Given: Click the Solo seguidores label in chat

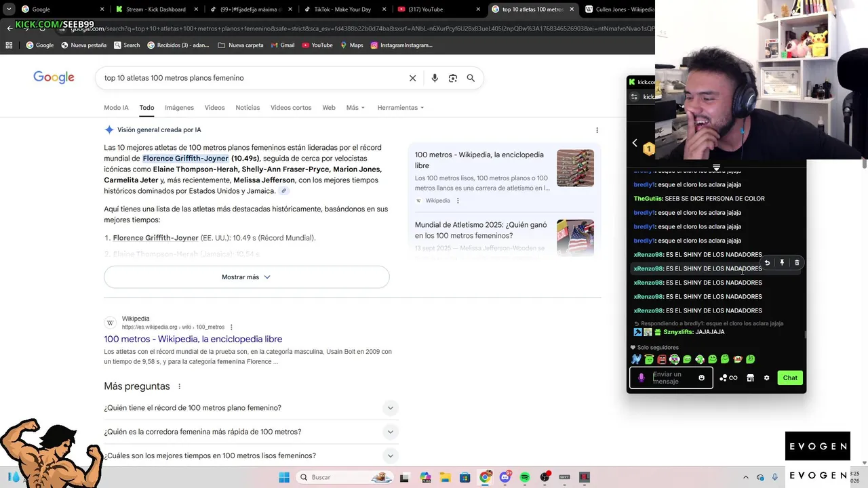Looking at the screenshot, I should (657, 348).
